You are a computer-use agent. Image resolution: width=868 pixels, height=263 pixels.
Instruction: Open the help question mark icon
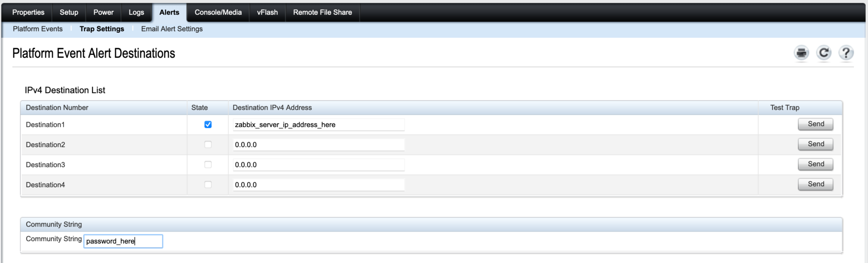pos(845,53)
